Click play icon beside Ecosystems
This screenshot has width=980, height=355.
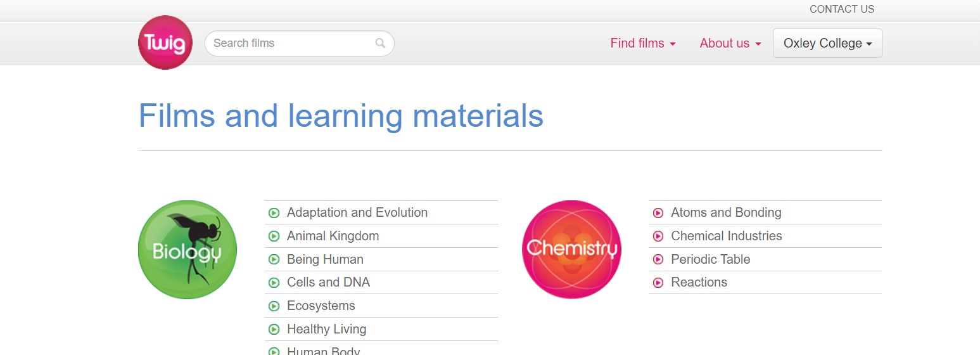click(x=274, y=306)
